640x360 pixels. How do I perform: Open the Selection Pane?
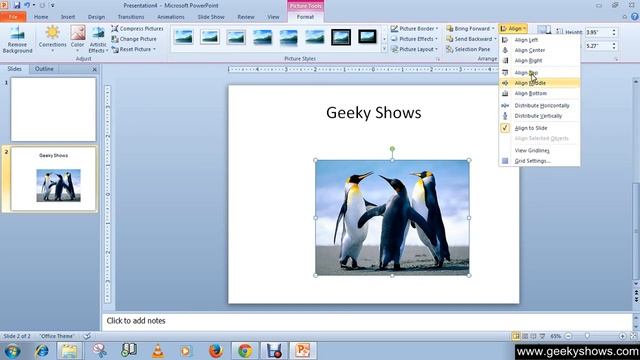(x=468, y=49)
